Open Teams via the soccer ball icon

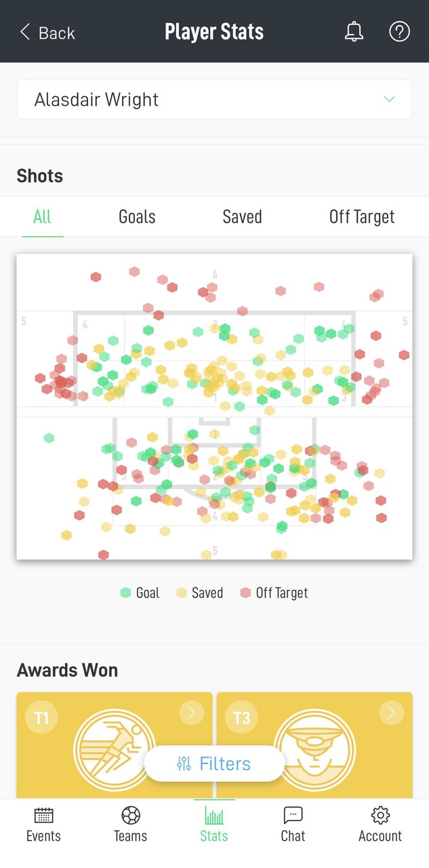pos(129,816)
